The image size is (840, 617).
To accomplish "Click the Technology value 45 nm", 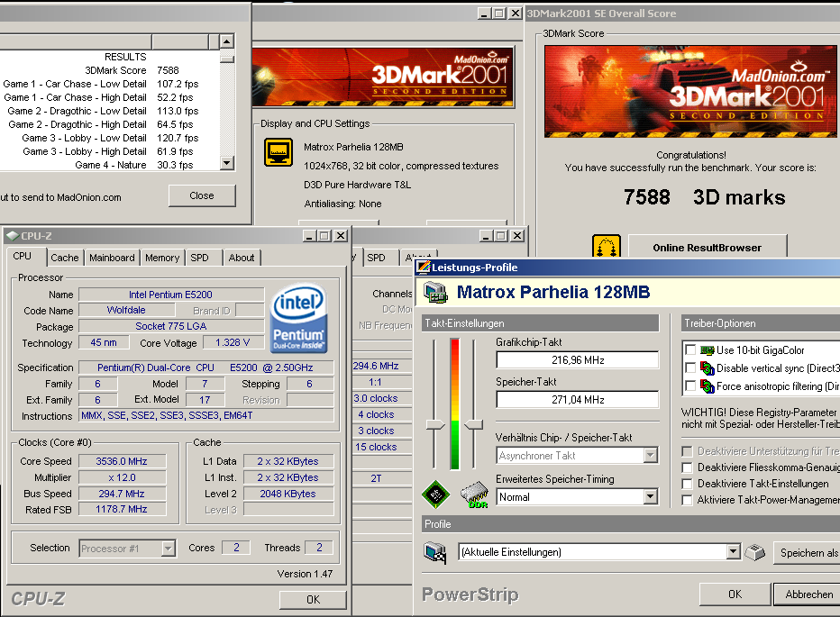I will pos(104,342).
